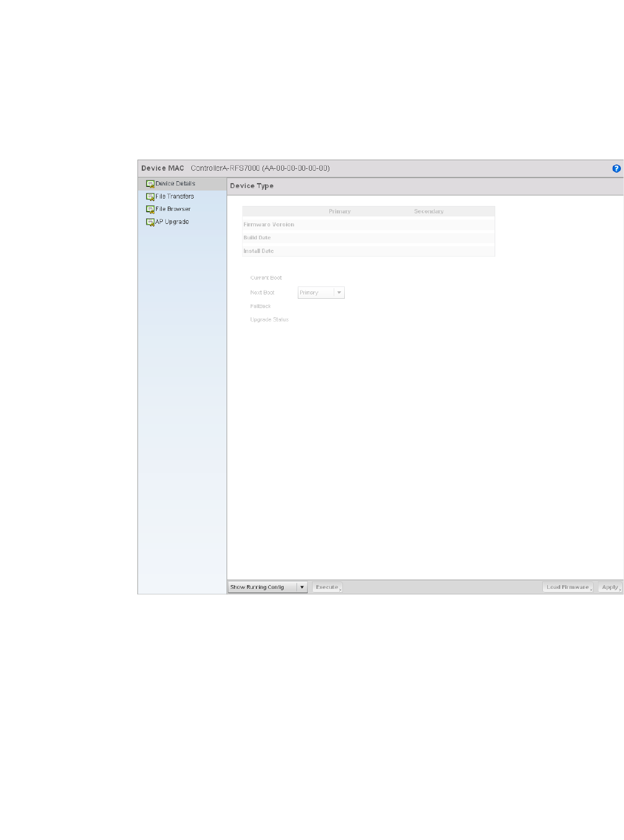Screen dimensions: 624x840
Task: Click the File Browser sidebar icon
Action: (x=150, y=209)
